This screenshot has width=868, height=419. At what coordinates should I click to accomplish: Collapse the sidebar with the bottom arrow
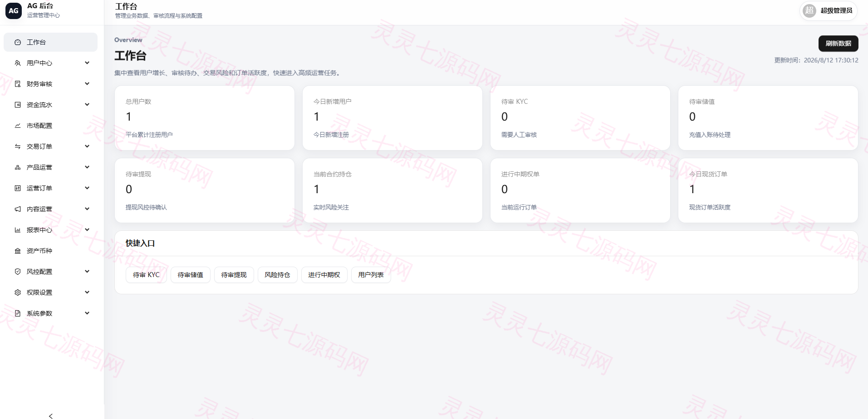pyautogui.click(x=51, y=416)
